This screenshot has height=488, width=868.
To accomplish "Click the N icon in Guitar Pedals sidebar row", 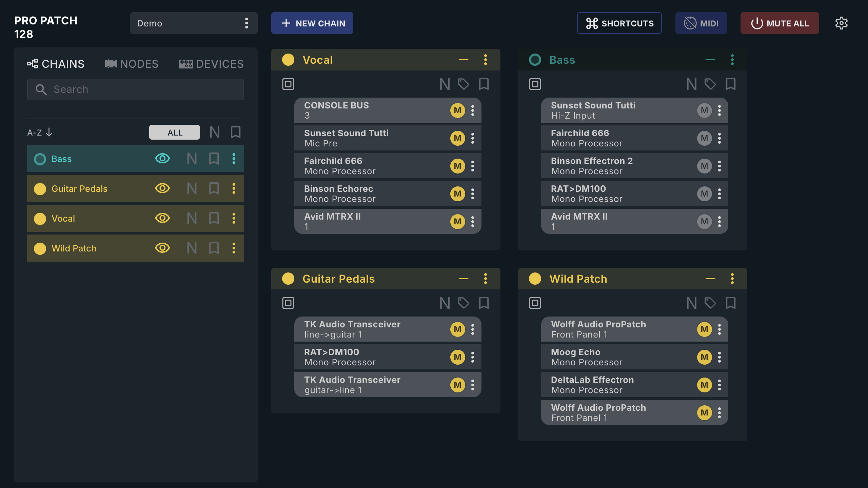I will (192, 188).
